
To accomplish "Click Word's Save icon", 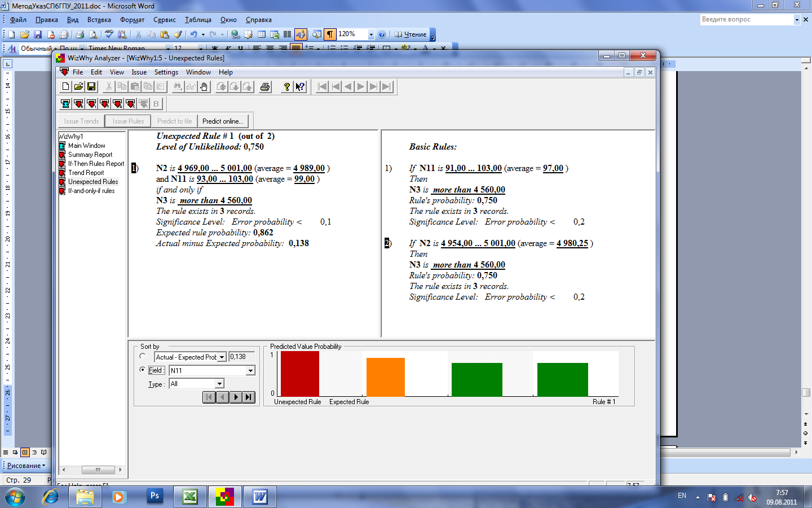I will [38, 34].
